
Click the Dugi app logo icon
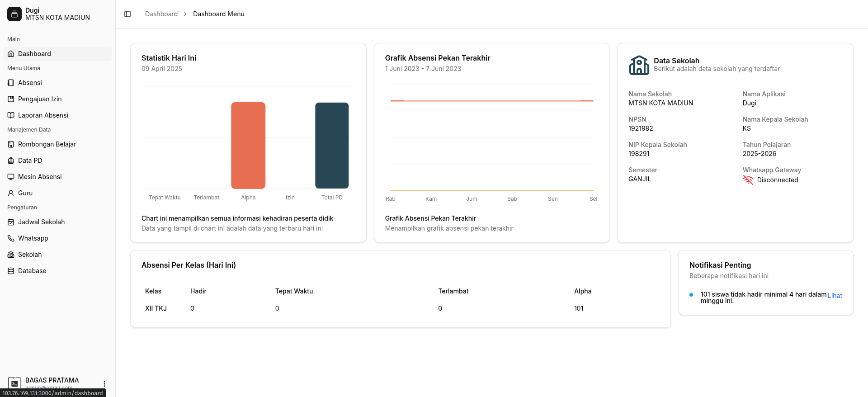coord(14,14)
